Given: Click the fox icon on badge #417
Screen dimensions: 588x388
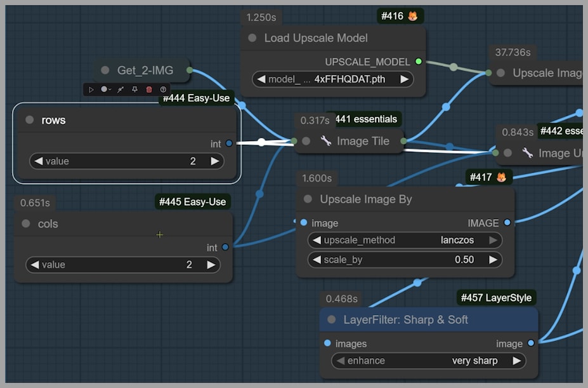Looking at the screenshot, I should pyautogui.click(x=501, y=177).
